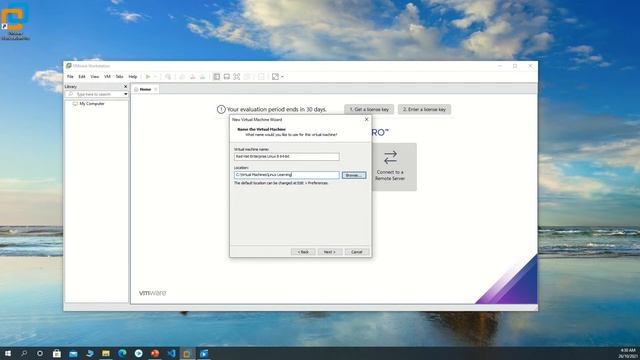Open Cortana from the taskbar
The image size is (640, 360).
click(x=40, y=353)
